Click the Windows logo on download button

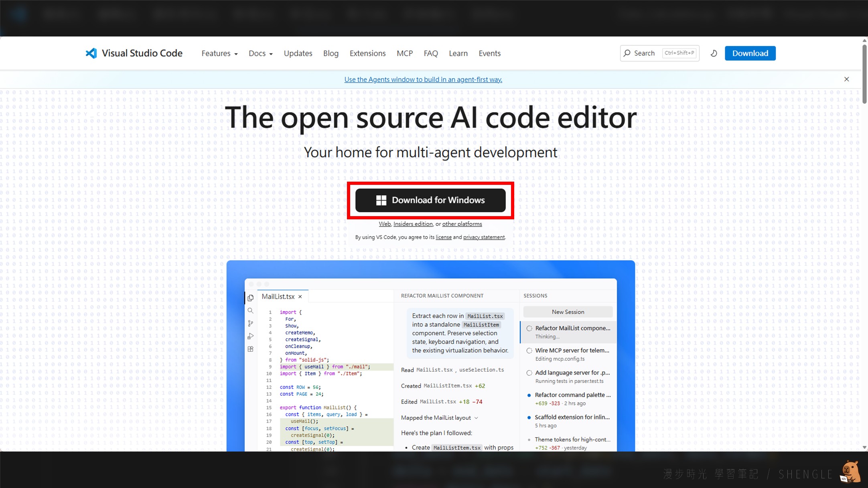click(381, 200)
